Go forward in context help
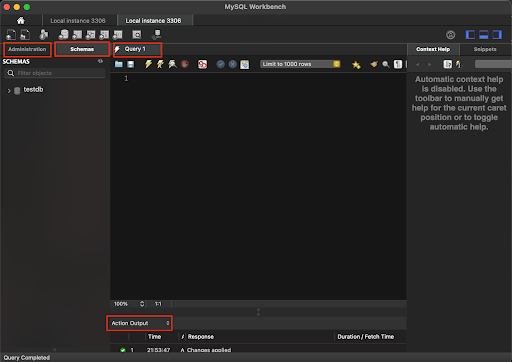The height and width of the screenshot is (362, 512). tap(430, 64)
